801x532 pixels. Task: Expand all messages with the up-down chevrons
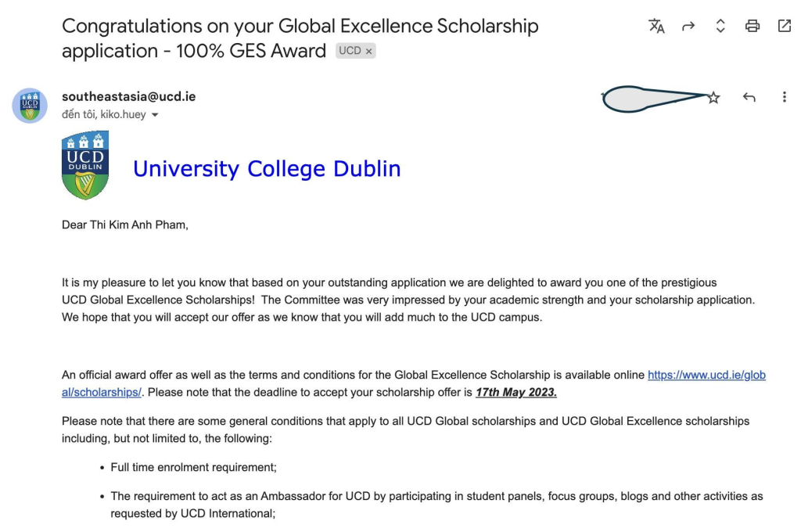(720, 26)
